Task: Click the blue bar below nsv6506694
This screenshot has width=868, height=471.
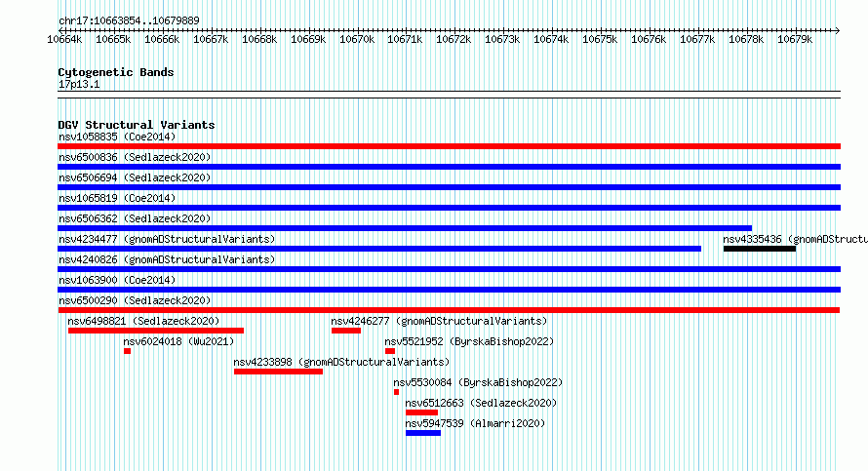Action: click(449, 187)
